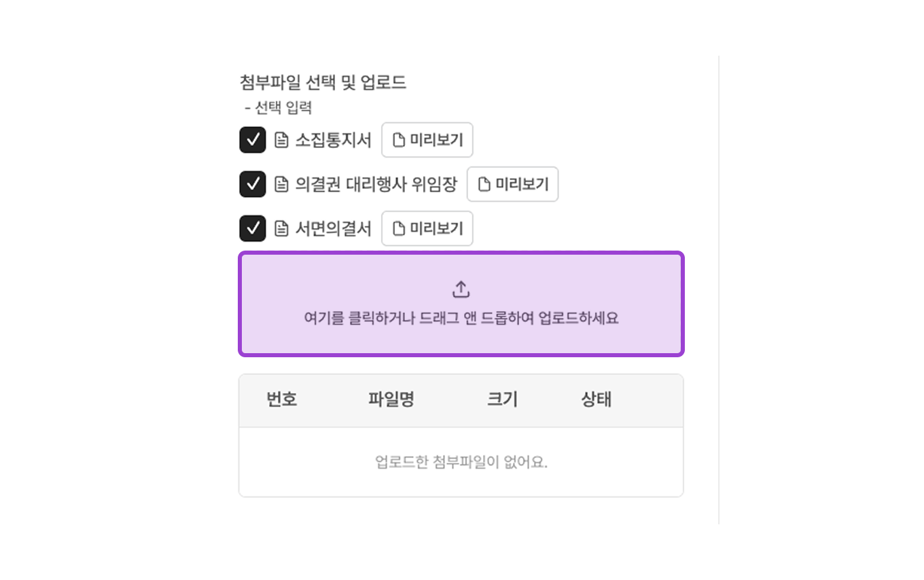Click the checkmark icon of the first checkbox
Screen dimensions: 924x580
click(252, 140)
